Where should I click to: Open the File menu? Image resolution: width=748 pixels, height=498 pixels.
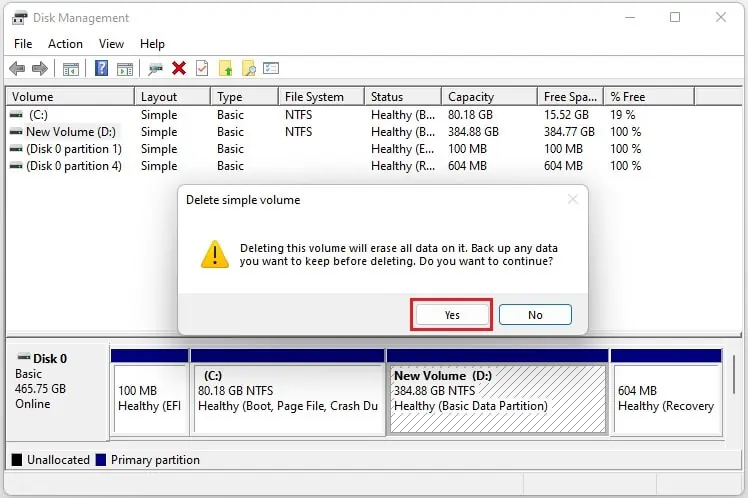coord(23,44)
